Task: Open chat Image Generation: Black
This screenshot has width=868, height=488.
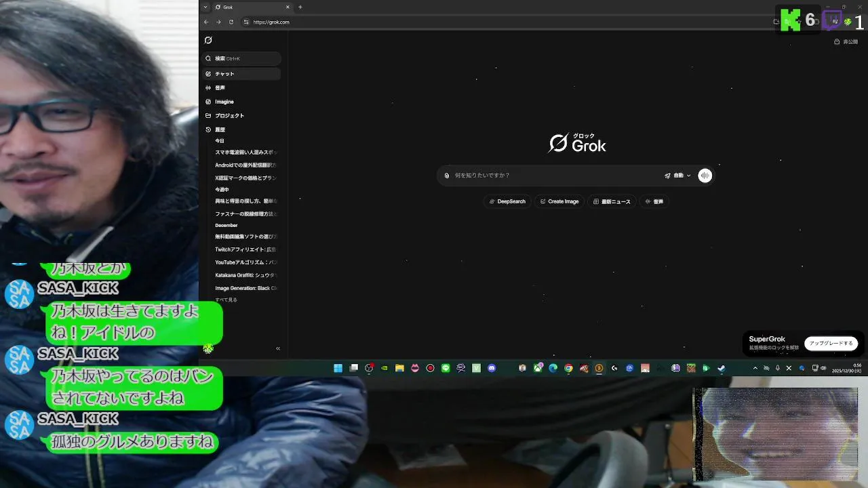Action: 245,288
